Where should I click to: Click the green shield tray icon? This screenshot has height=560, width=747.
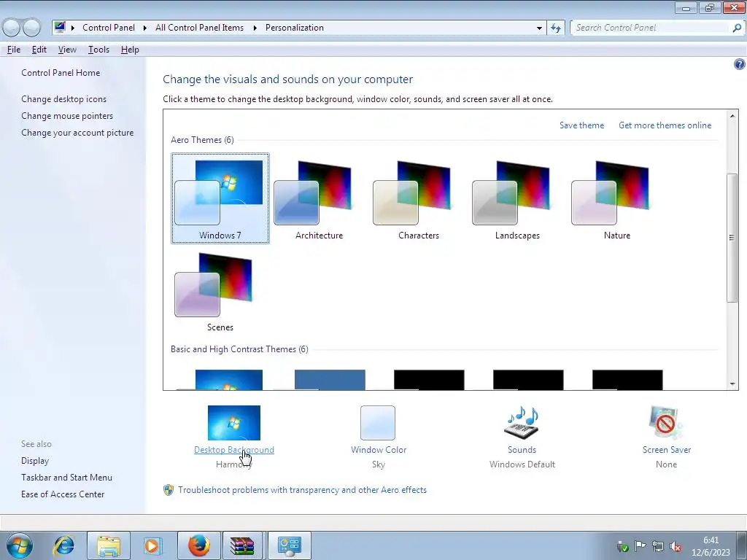[x=623, y=546]
